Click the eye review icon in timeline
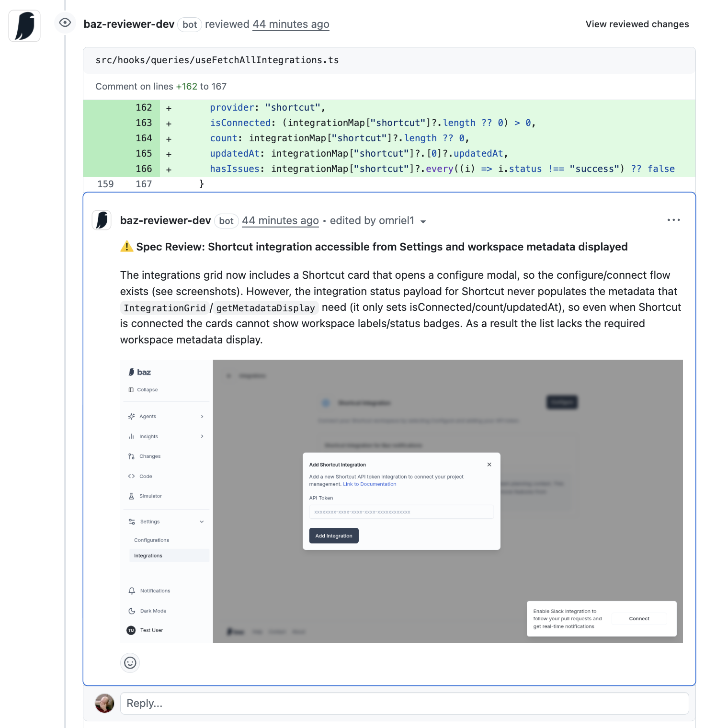Image resolution: width=705 pixels, height=728 pixels. [65, 23]
